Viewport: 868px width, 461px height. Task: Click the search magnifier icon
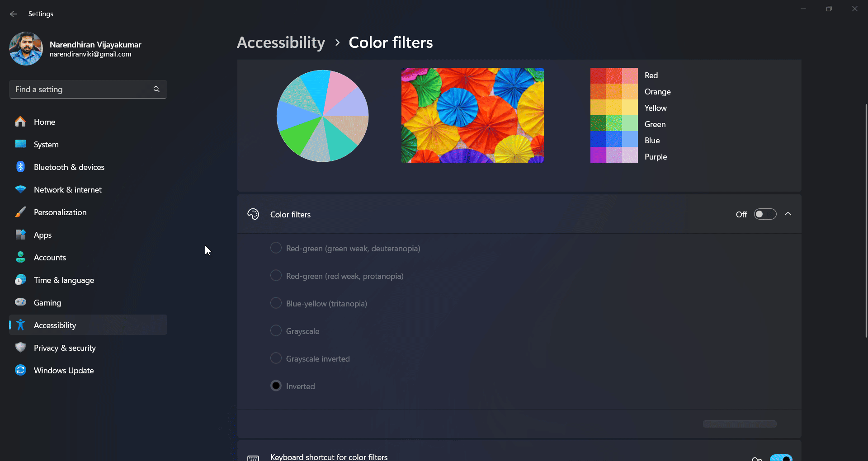[x=156, y=89]
